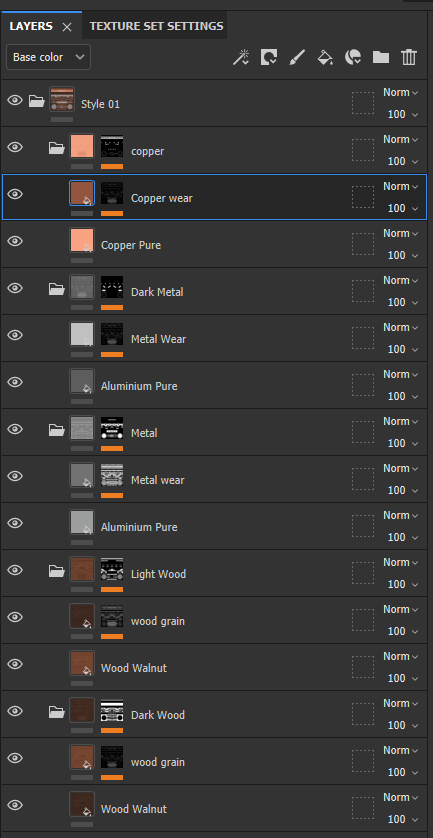Click the add mask icon in toolbar
The image size is (433, 838).
(269, 57)
